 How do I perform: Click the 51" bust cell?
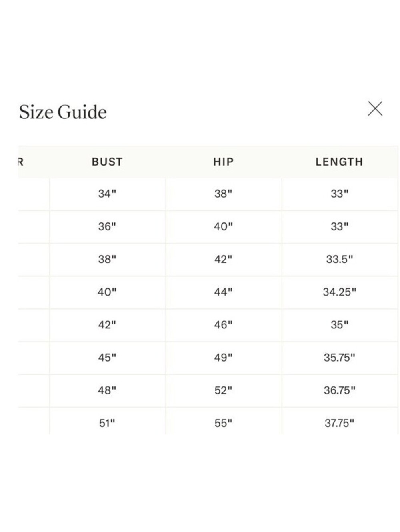(107, 422)
